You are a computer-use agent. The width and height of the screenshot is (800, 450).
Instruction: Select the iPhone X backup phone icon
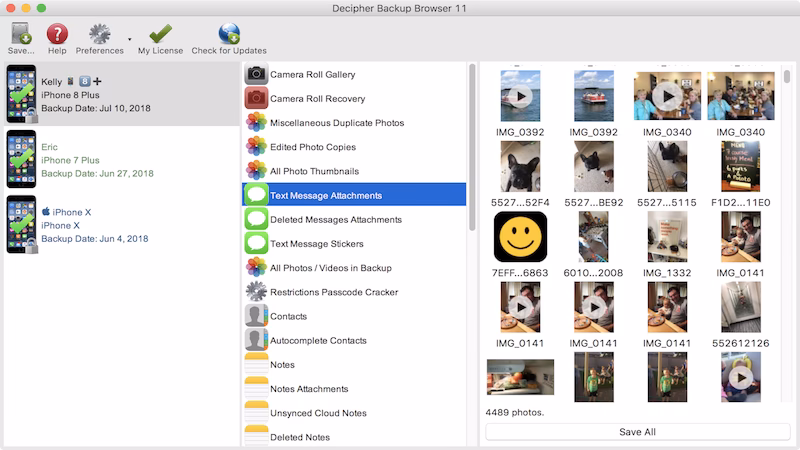coord(21,224)
